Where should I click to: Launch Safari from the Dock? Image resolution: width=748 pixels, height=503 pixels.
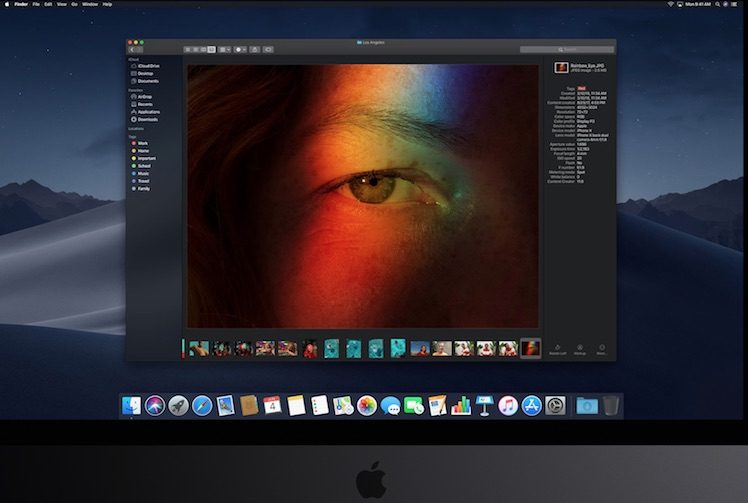tap(202, 405)
